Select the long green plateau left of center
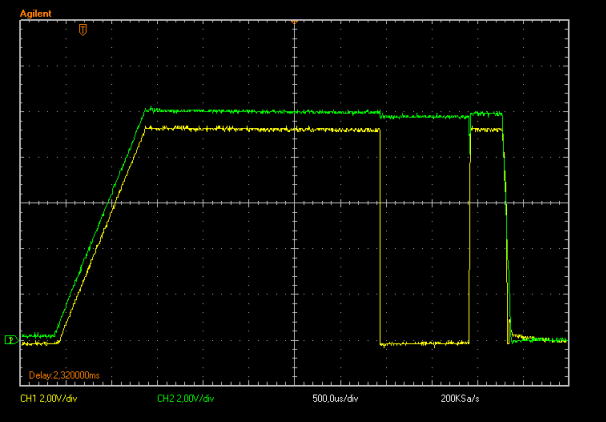This screenshot has height=422, width=606. point(220,110)
